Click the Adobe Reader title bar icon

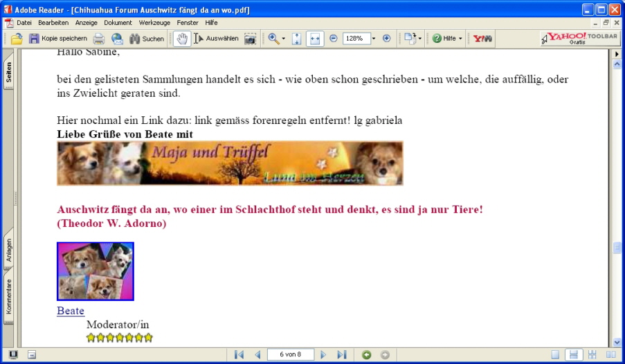[x=8, y=9]
